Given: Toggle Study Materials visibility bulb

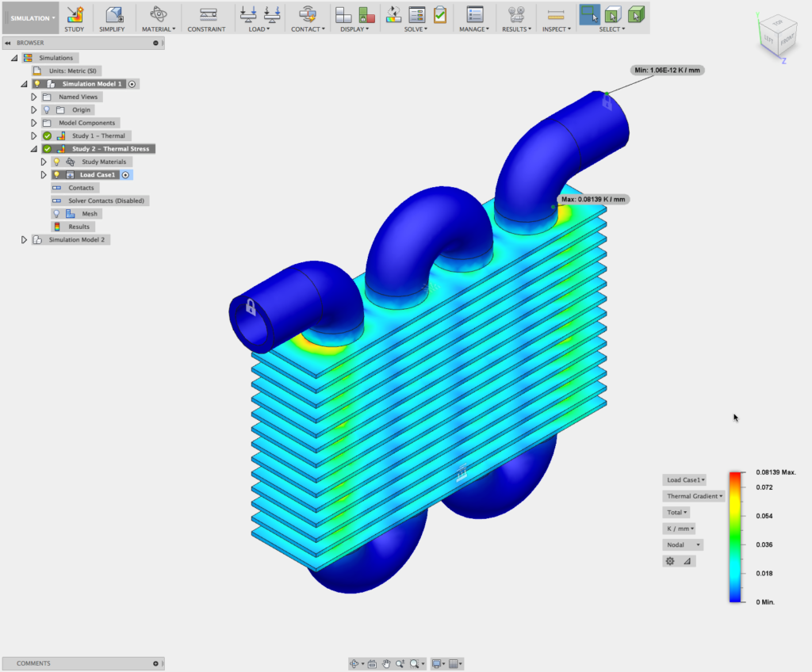Looking at the screenshot, I should [57, 162].
